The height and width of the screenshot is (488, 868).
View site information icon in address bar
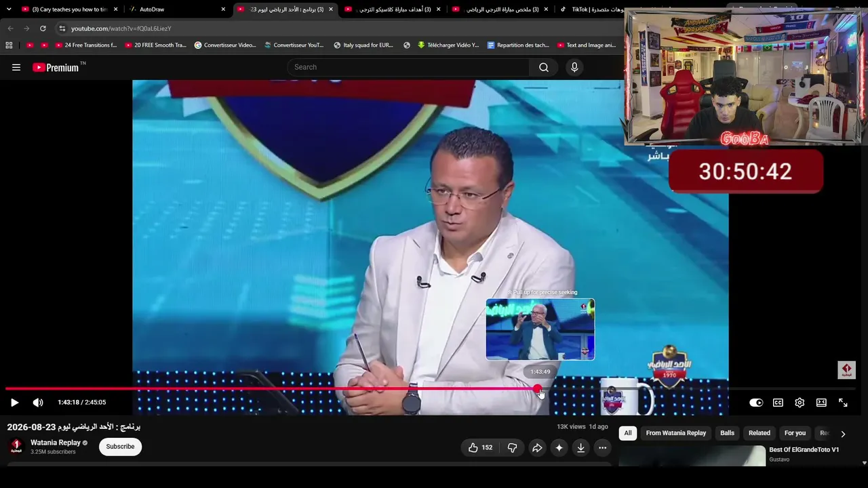point(62,28)
